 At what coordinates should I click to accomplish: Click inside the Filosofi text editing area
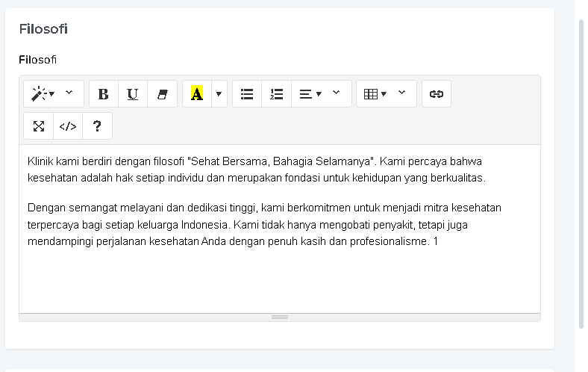279,276
